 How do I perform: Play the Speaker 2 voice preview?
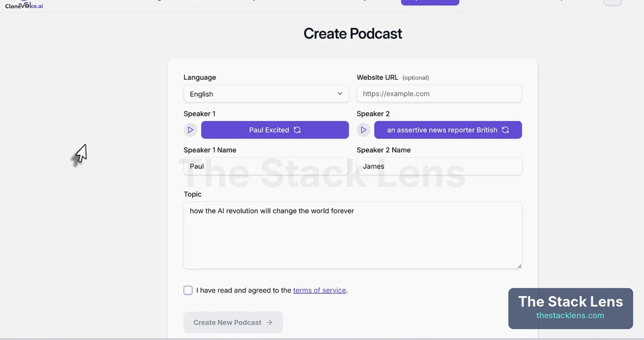[363, 130]
